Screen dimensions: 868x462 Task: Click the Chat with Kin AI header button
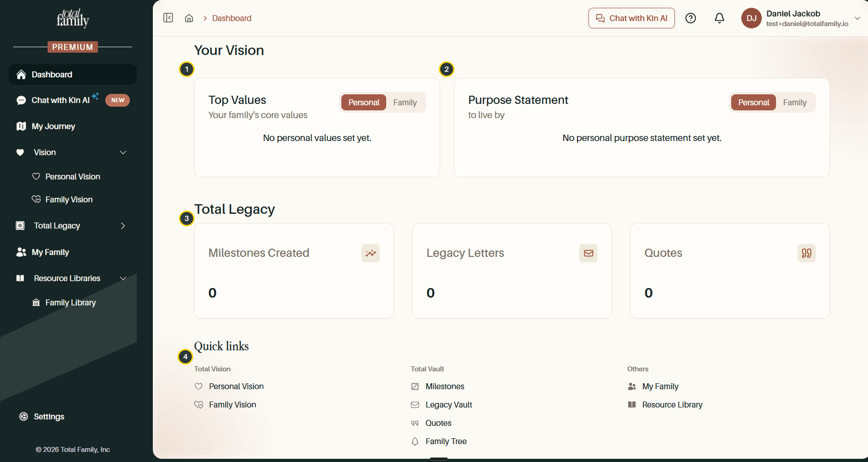pyautogui.click(x=631, y=18)
